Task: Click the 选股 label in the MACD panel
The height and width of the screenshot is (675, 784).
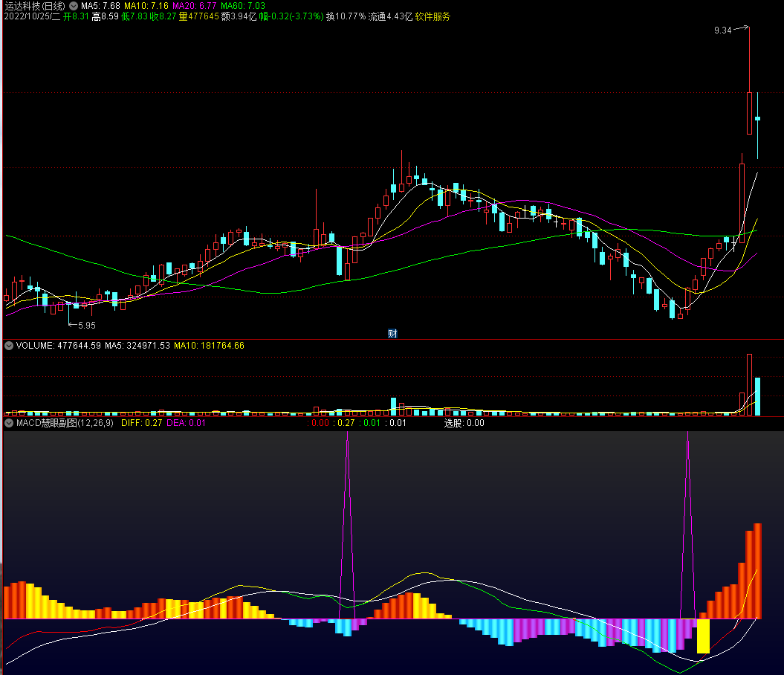Action: [464, 423]
